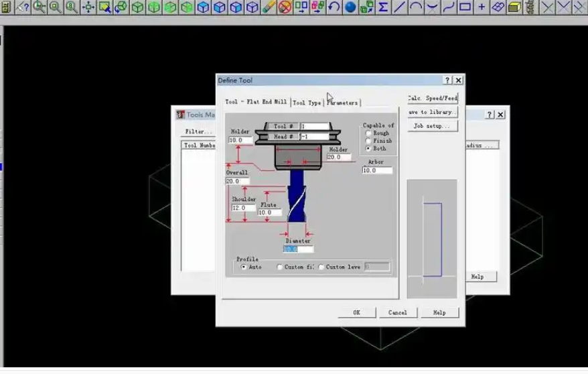The image size is (588, 374).
Task: Choose the Custom file profile option
Action: click(x=280, y=267)
